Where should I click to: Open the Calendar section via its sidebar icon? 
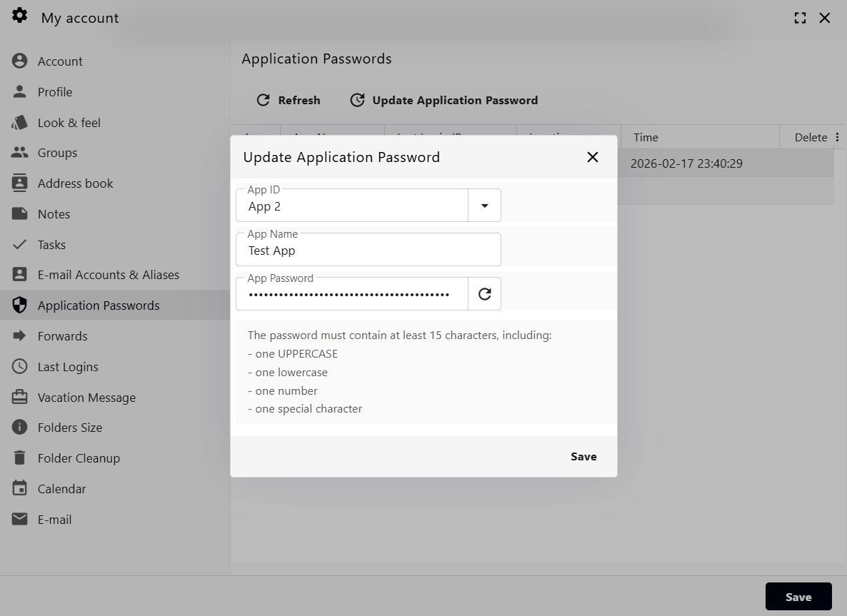(19, 488)
